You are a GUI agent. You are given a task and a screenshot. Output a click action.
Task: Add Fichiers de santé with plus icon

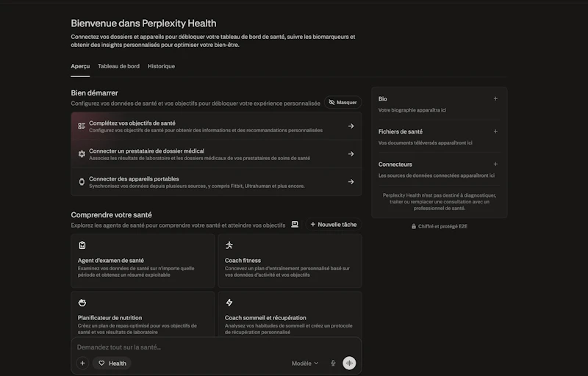coord(495,131)
